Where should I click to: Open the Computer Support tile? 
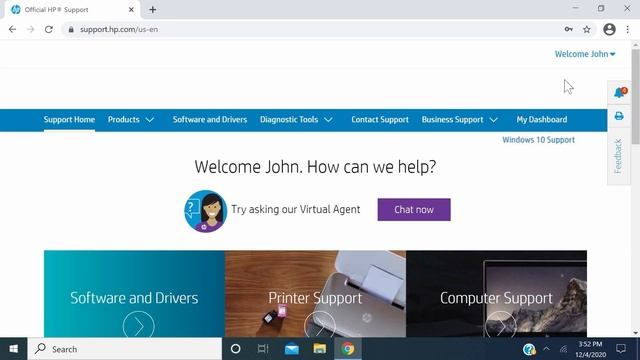[496, 294]
